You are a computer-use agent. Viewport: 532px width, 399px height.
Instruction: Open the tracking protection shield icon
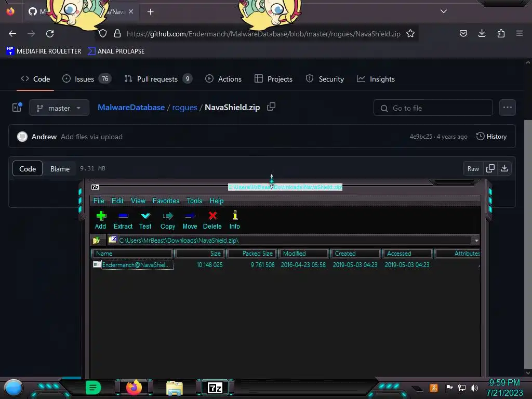click(103, 34)
